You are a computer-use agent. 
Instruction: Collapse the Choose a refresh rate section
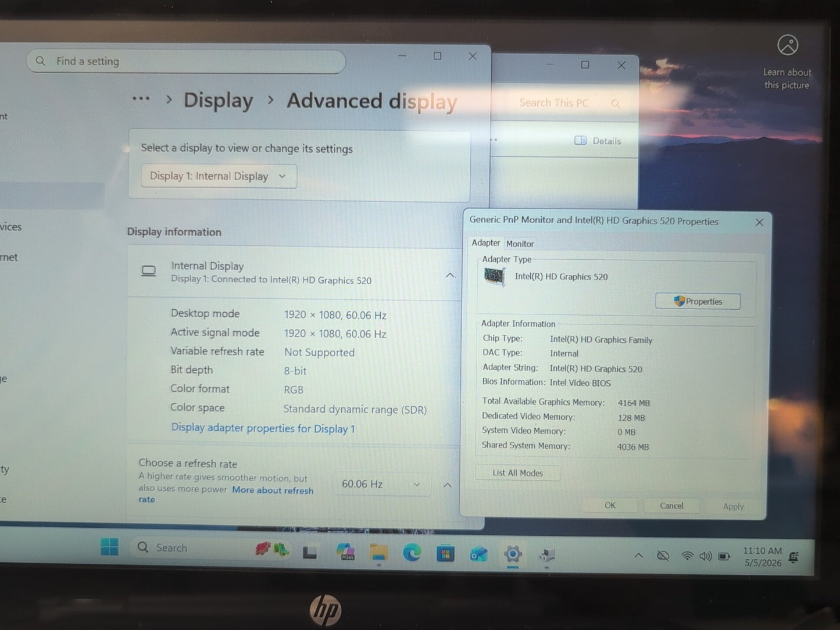click(x=448, y=485)
